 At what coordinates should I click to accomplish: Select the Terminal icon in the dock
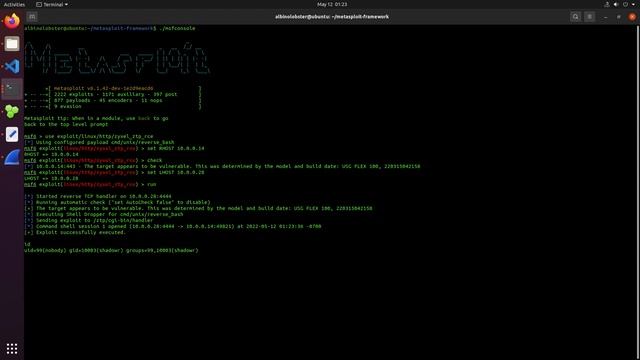click(x=12, y=89)
